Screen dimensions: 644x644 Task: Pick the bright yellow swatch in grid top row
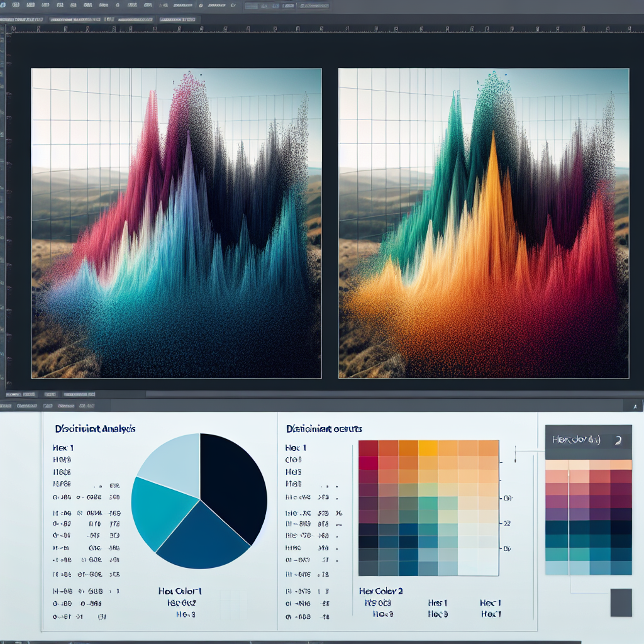428,448
